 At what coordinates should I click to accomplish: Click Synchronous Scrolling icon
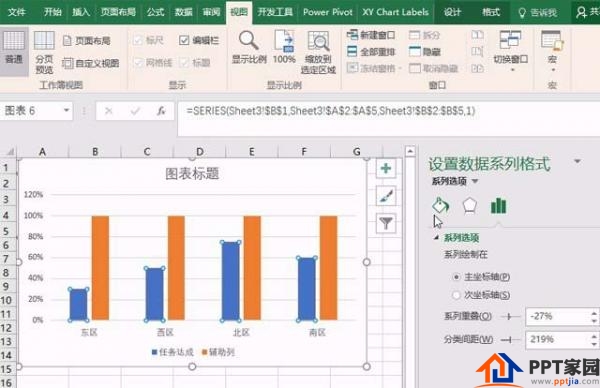pos(477,52)
